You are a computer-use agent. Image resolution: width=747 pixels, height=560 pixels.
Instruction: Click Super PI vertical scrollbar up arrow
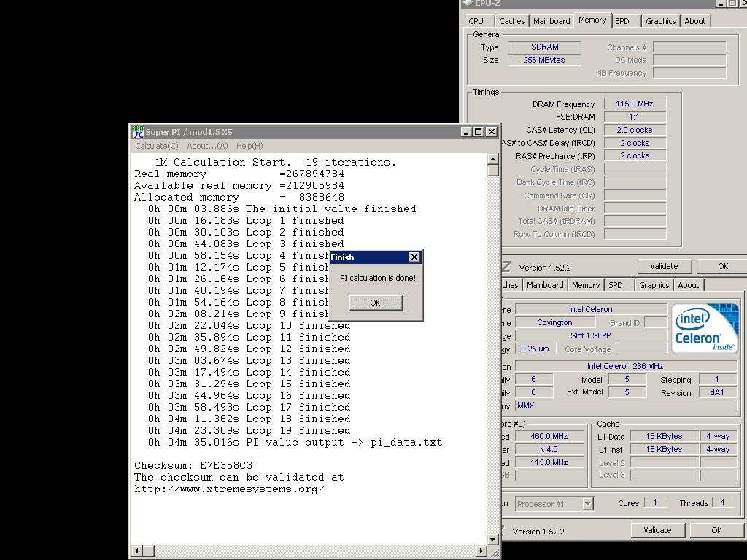pos(493,160)
